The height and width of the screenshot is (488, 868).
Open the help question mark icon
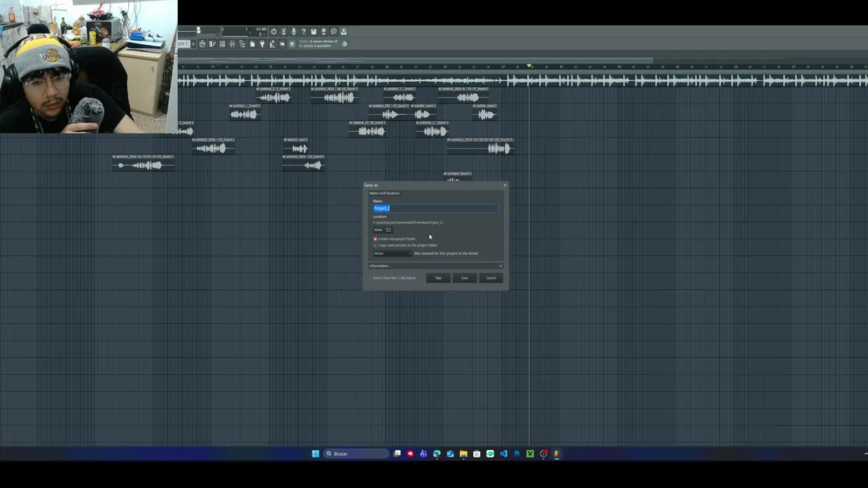(x=304, y=31)
